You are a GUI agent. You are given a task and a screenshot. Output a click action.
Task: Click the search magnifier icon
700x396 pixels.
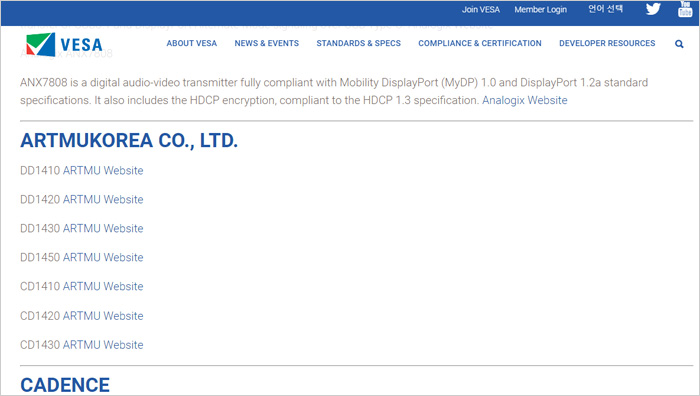point(679,44)
